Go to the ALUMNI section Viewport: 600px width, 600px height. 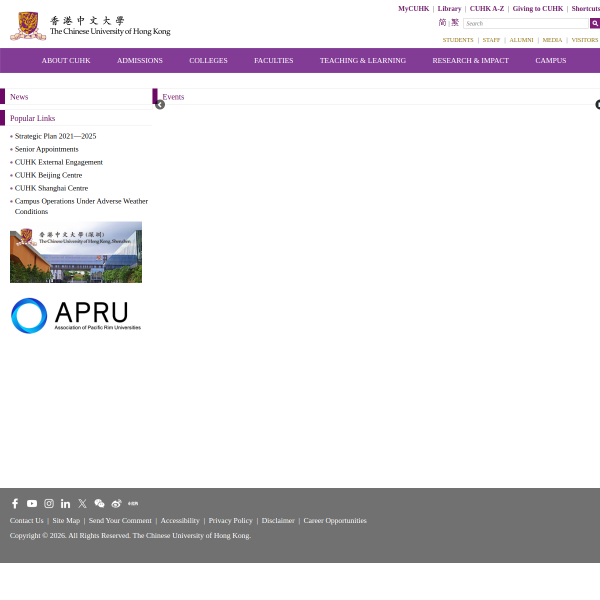pyautogui.click(x=521, y=40)
